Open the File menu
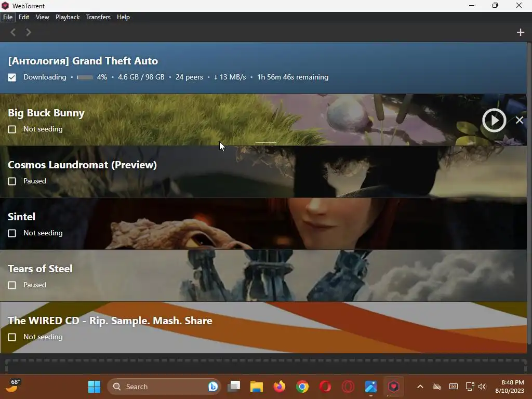 pos(8,17)
